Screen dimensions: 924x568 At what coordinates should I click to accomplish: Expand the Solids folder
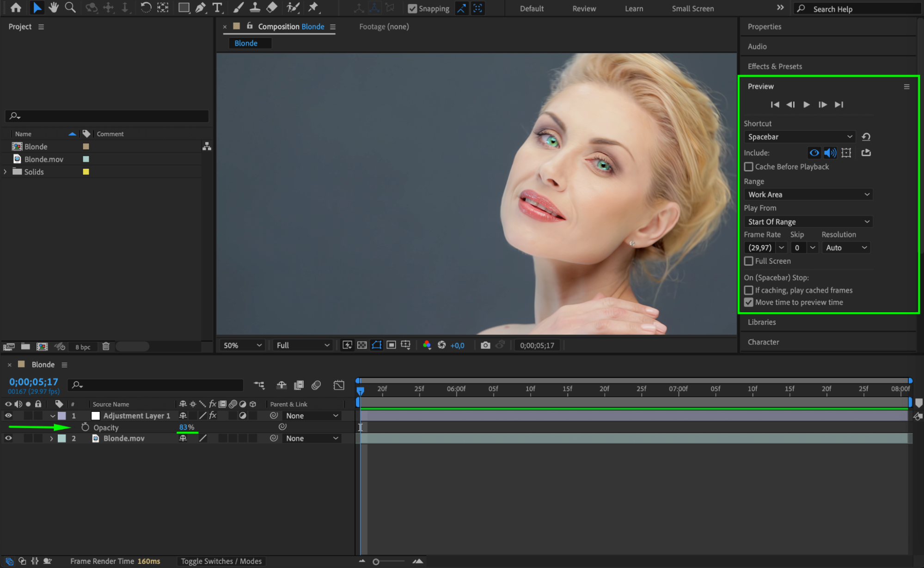(x=6, y=171)
